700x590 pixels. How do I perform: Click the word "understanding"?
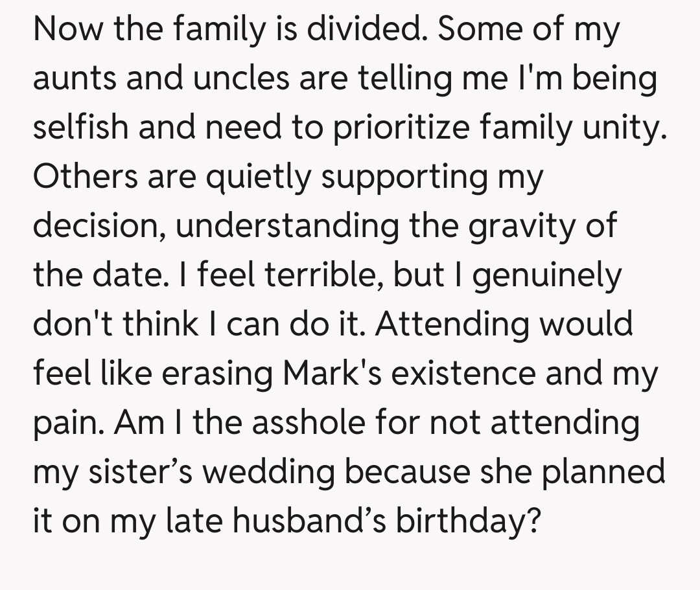(x=286, y=227)
